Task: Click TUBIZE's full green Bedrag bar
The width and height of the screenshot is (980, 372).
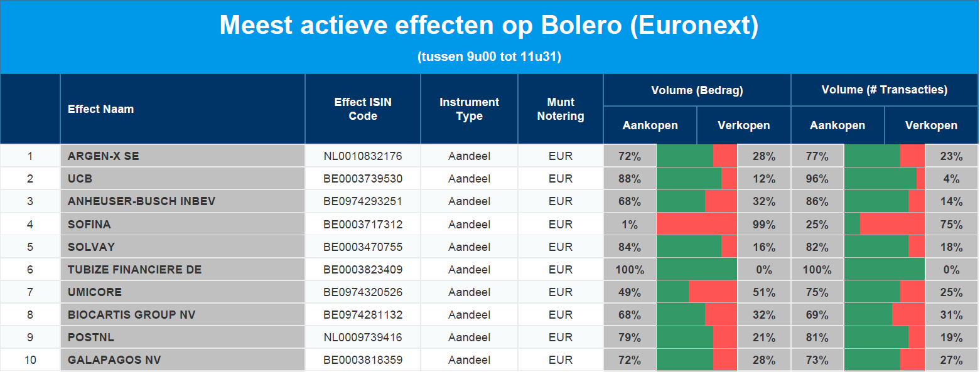Action: tap(697, 270)
